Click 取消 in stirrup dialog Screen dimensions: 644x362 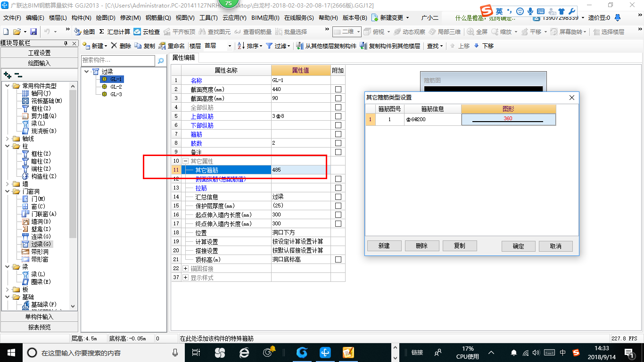point(556,247)
